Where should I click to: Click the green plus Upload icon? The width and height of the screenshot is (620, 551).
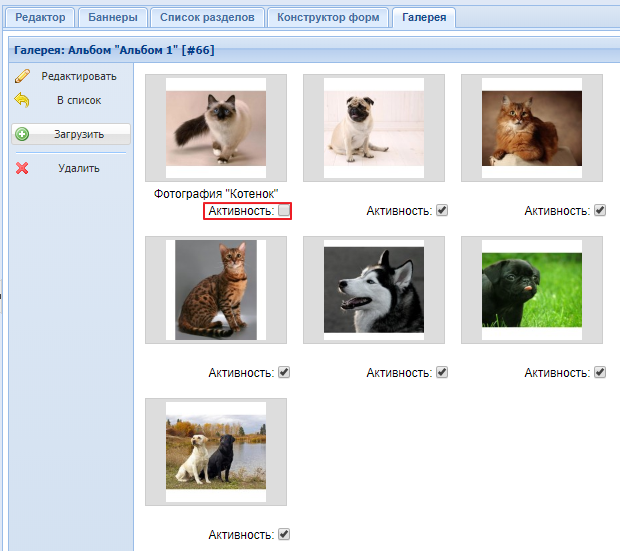tap(22, 134)
